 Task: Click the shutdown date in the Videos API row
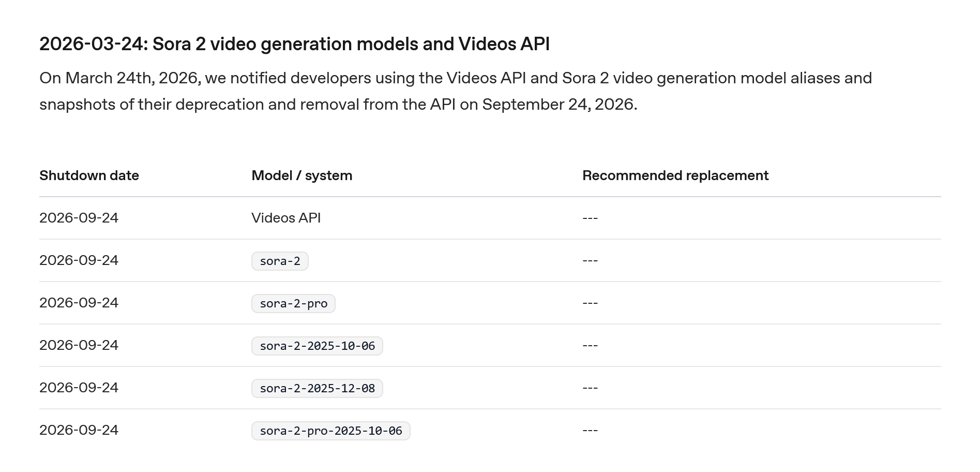point(79,218)
